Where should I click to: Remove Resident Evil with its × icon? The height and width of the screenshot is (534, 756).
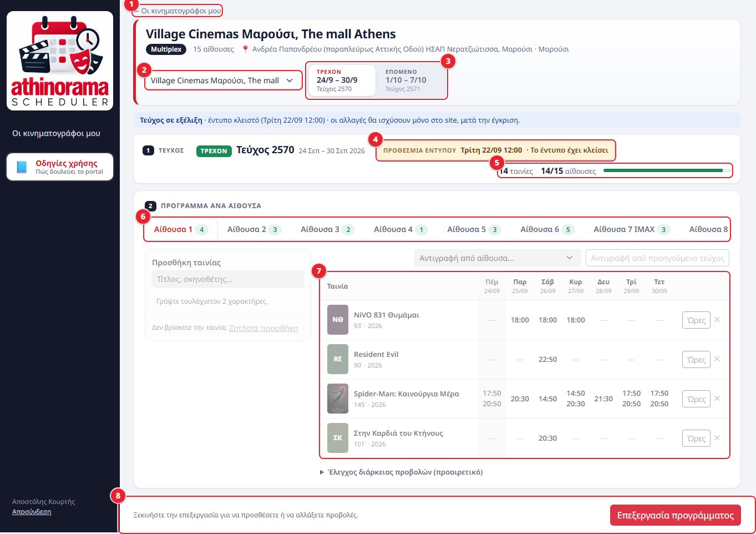tap(717, 359)
